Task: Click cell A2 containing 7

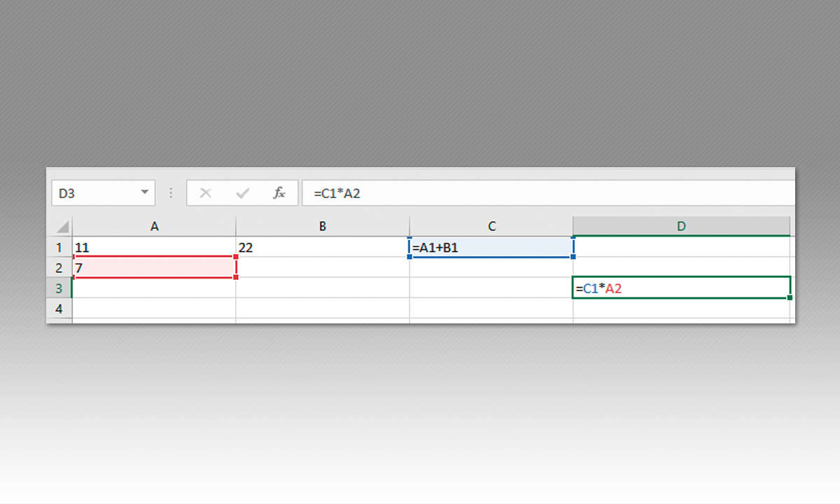Action: (154, 267)
